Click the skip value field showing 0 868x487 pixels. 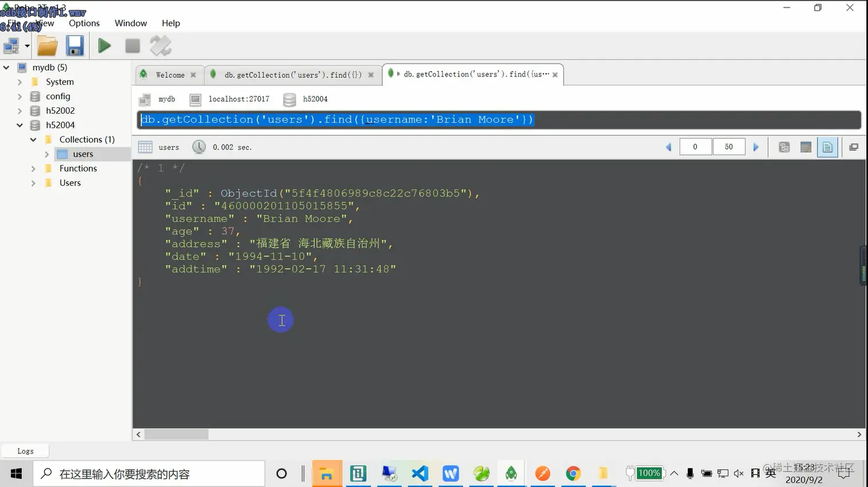point(696,147)
